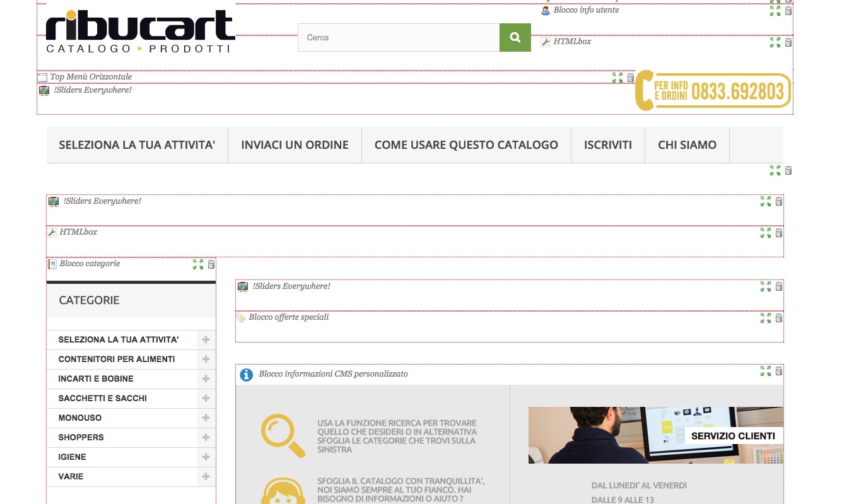Click the ribucart Catalogo Prodotti logo

(x=140, y=31)
